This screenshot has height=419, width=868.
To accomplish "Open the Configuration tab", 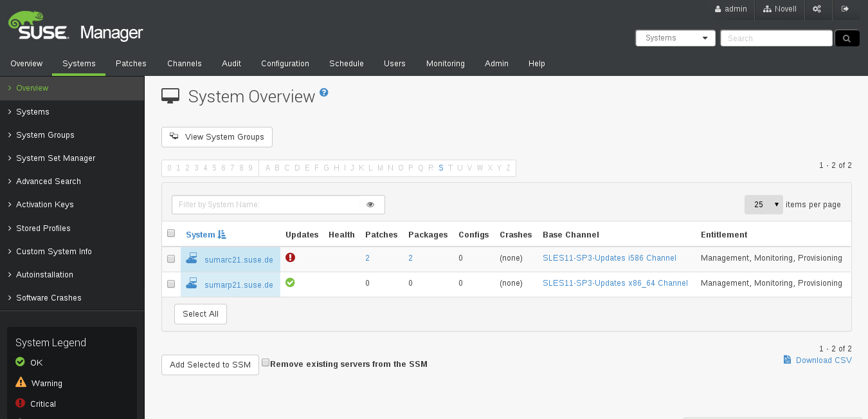I will pos(285,64).
